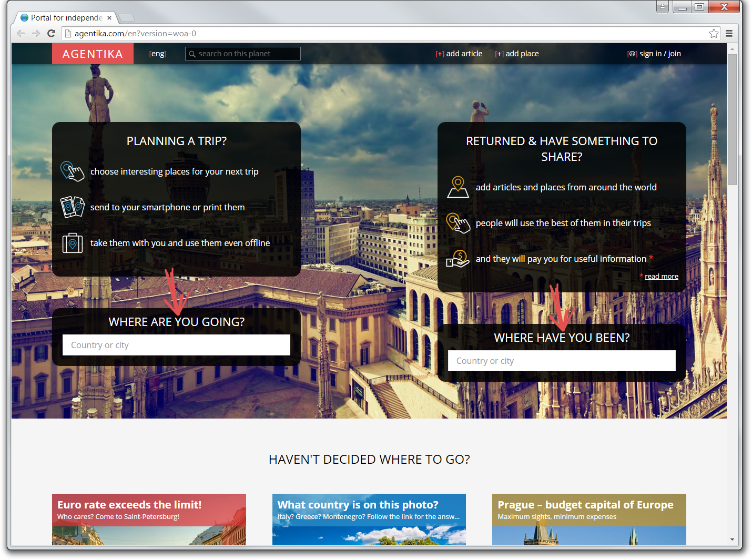The height and width of the screenshot is (560, 752).
Task: Open the 'add article' link
Action: tap(459, 54)
